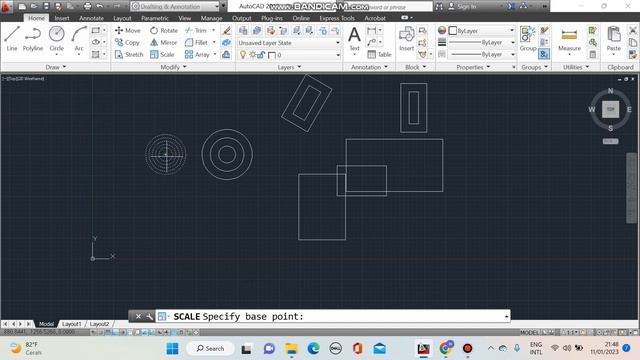The height and width of the screenshot is (360, 640).
Task: Toggle layer freeze sun icon
Action: point(253,55)
